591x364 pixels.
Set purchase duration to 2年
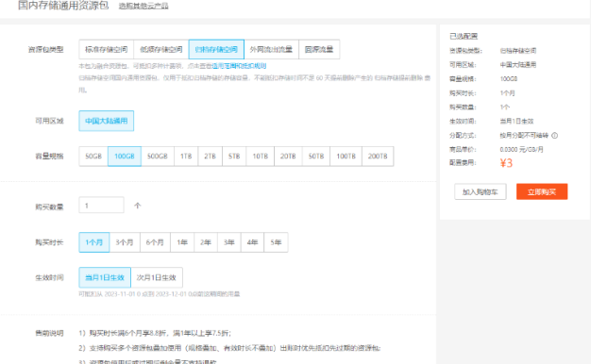tap(206, 242)
